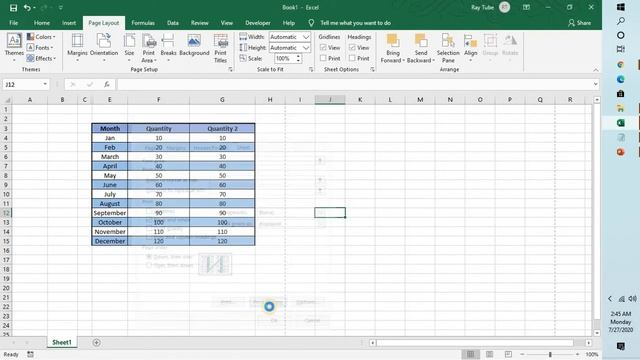Open the File tab
Viewport: 640px width, 360px height.
[x=13, y=23]
